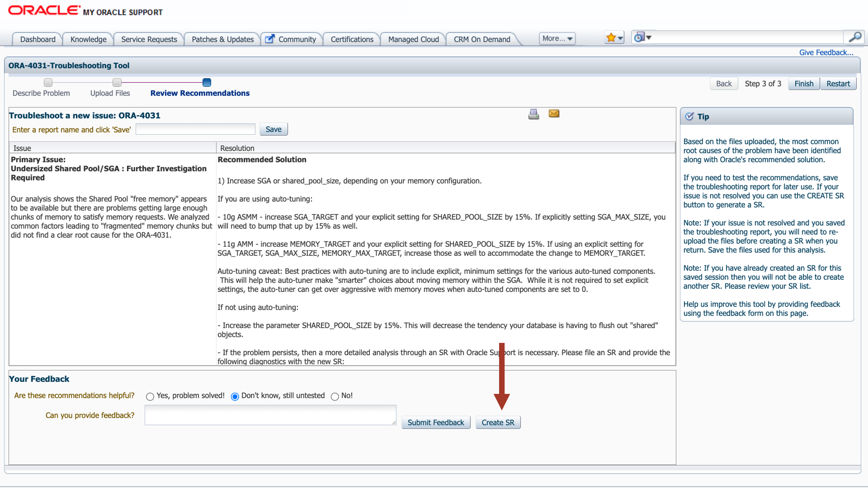Screen dimensions: 868x488
Task: Expand the favorites star dropdown arrow
Action: click(x=620, y=38)
